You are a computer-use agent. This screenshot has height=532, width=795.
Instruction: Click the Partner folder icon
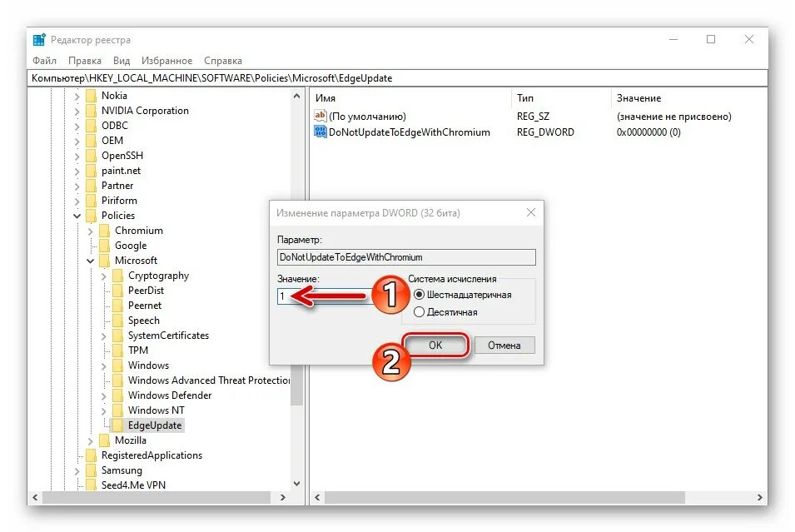(x=92, y=186)
